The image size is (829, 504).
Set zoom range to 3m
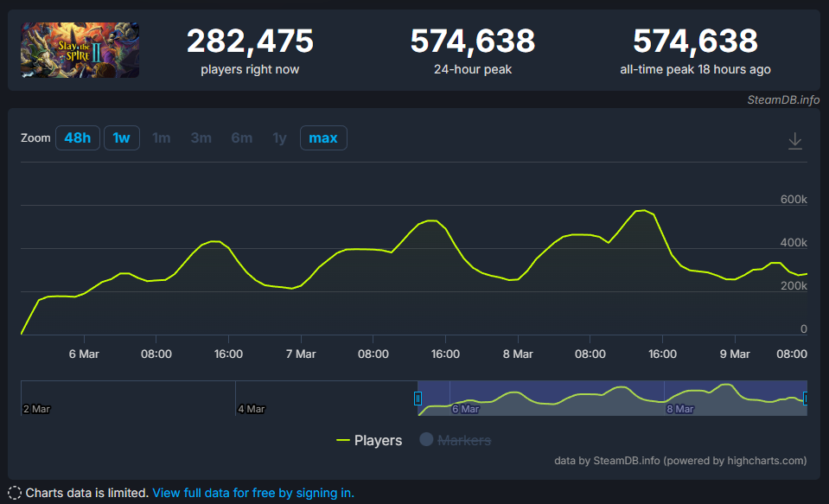pyautogui.click(x=201, y=138)
